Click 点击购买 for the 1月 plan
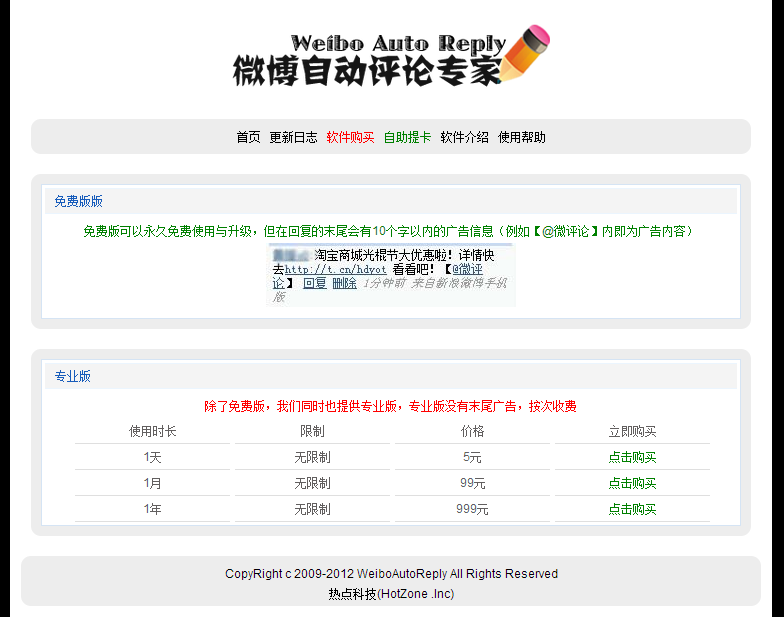 [x=632, y=483]
